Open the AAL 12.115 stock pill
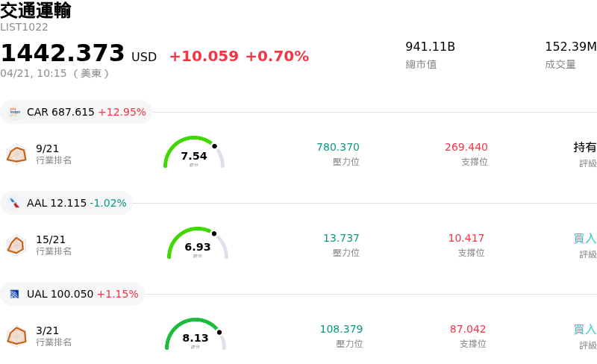The image size is (597, 364). click(x=66, y=203)
